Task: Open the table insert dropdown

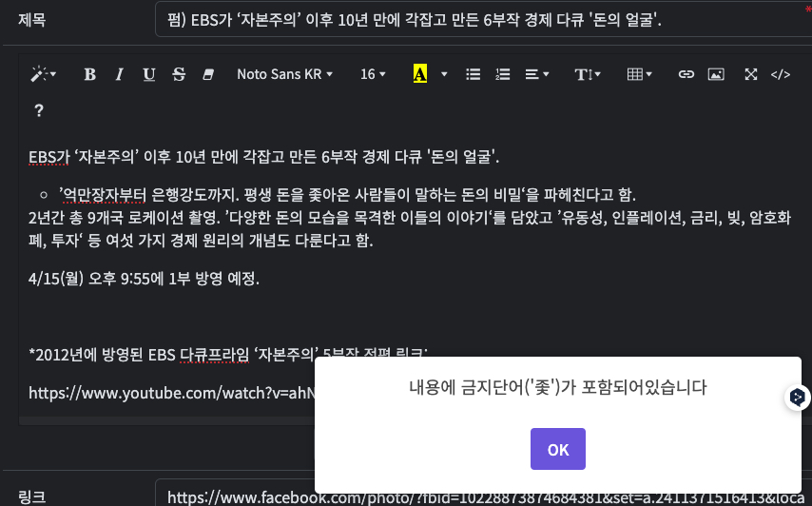Action: point(640,74)
